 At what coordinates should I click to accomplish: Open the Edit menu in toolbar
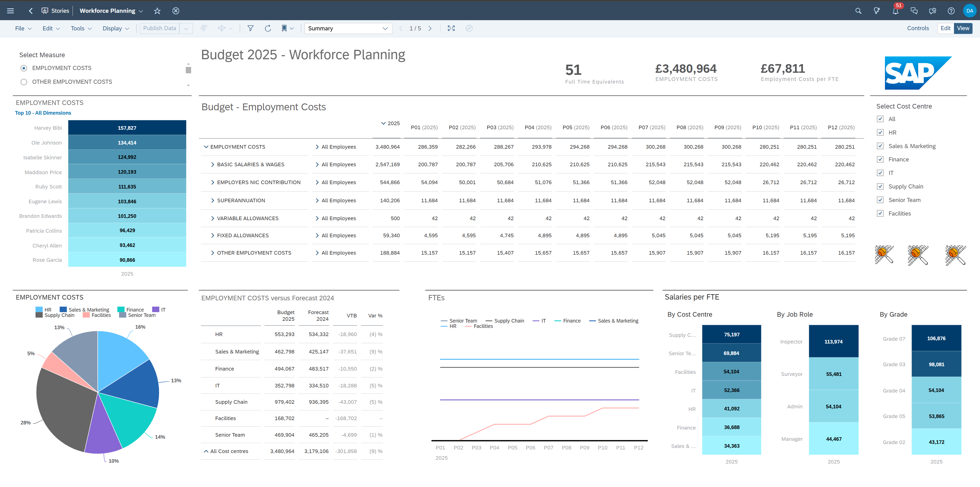(x=51, y=29)
